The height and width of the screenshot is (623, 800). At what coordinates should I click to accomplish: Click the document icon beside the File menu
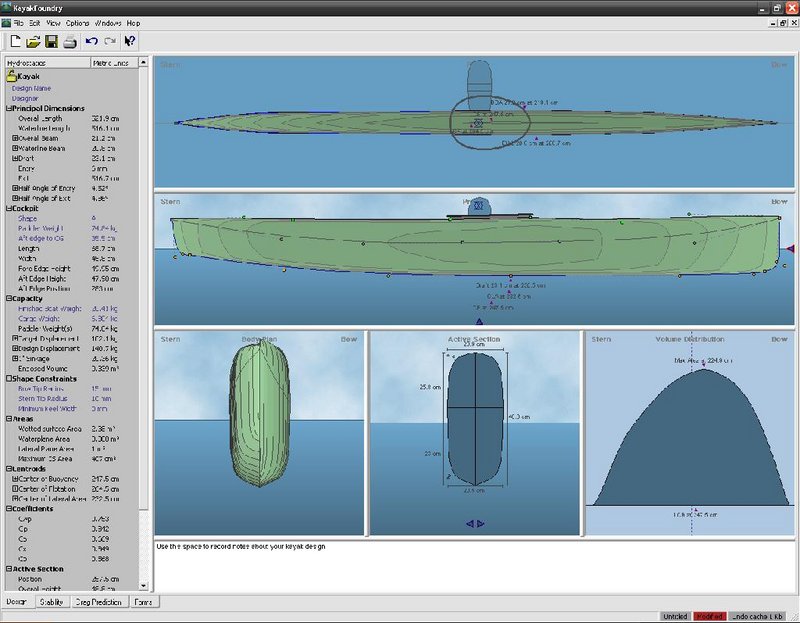click(6, 23)
